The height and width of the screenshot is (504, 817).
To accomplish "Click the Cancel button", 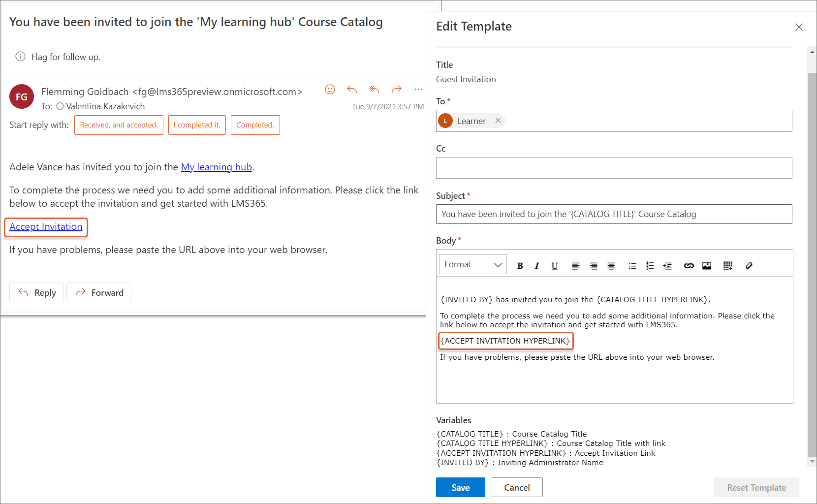I will 517,487.
